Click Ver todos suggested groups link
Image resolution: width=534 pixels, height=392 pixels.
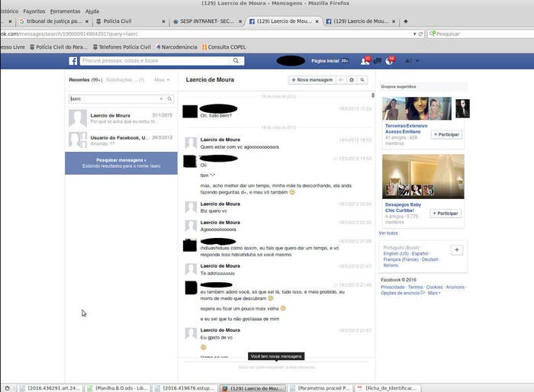tap(388, 233)
